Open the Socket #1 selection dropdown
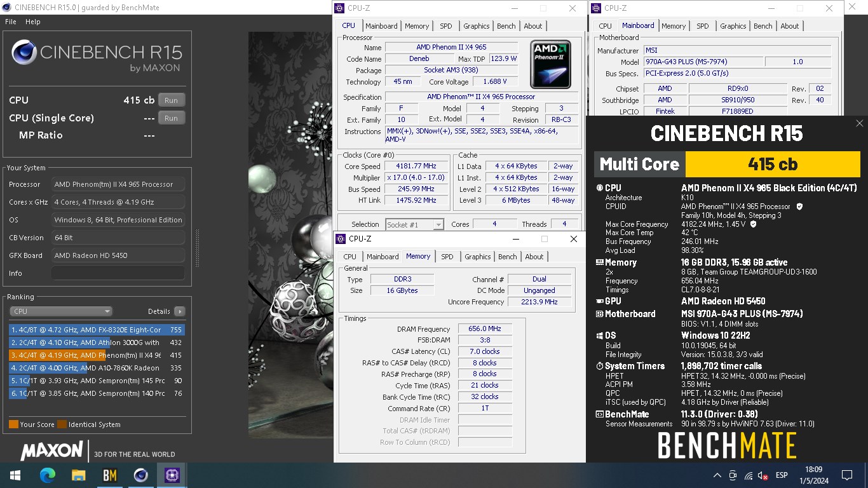Viewport: 868px width, 488px height. click(414, 224)
